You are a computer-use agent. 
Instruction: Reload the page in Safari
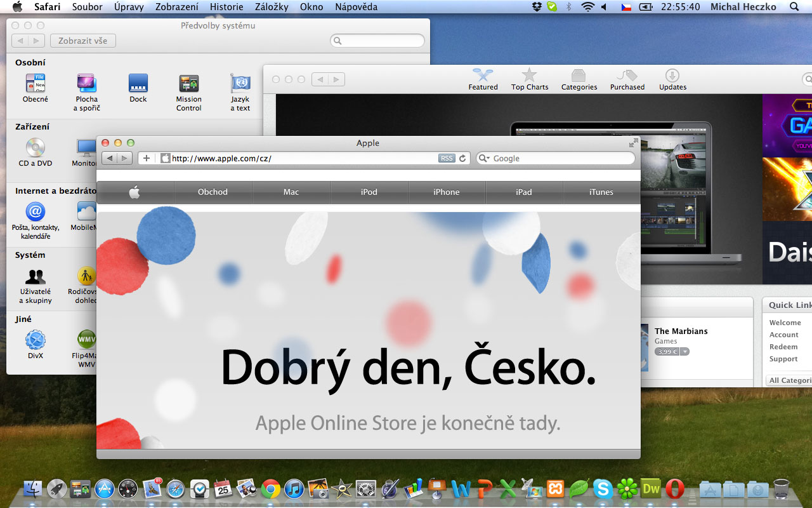coord(463,158)
